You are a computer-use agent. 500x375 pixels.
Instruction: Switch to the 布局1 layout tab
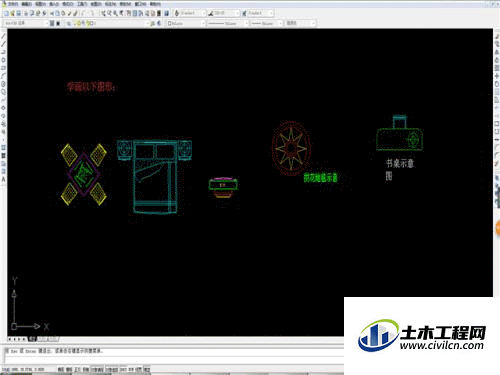pos(42,339)
